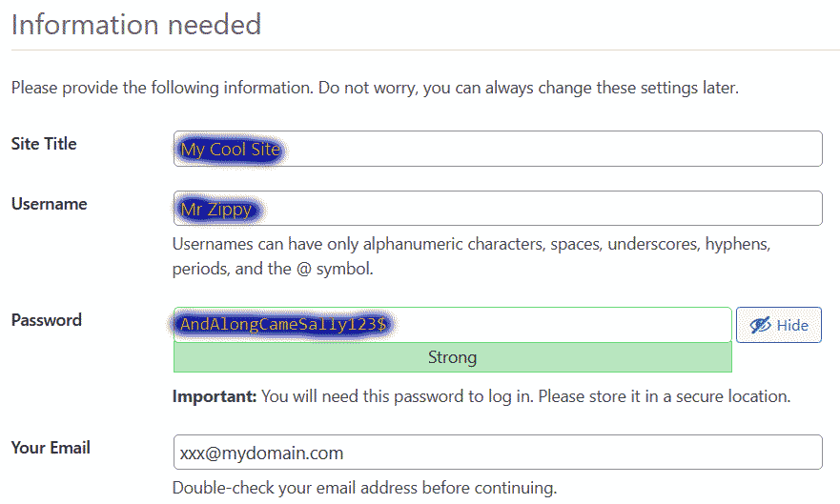The image size is (840, 504).
Task: Click the crossed-out eye icon beside Hide
Action: click(760, 325)
